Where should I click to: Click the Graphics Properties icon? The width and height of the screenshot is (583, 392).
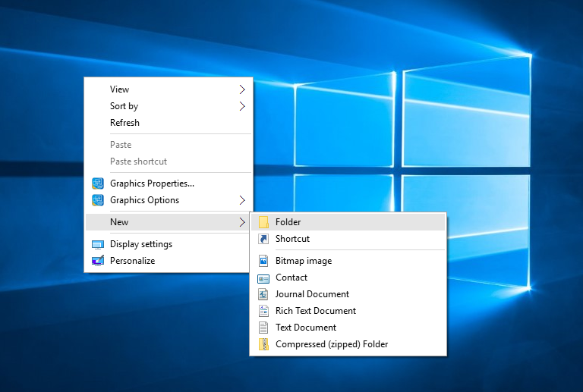click(x=98, y=183)
